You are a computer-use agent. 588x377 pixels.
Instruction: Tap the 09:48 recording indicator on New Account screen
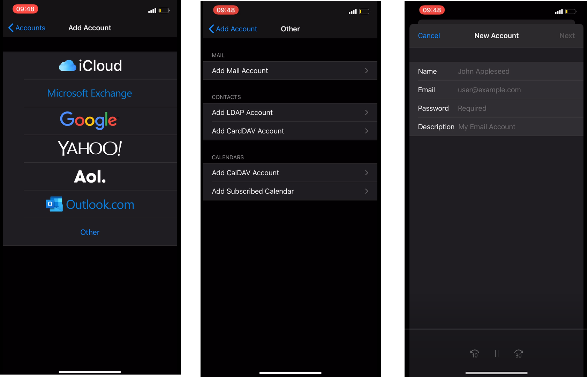(x=432, y=10)
